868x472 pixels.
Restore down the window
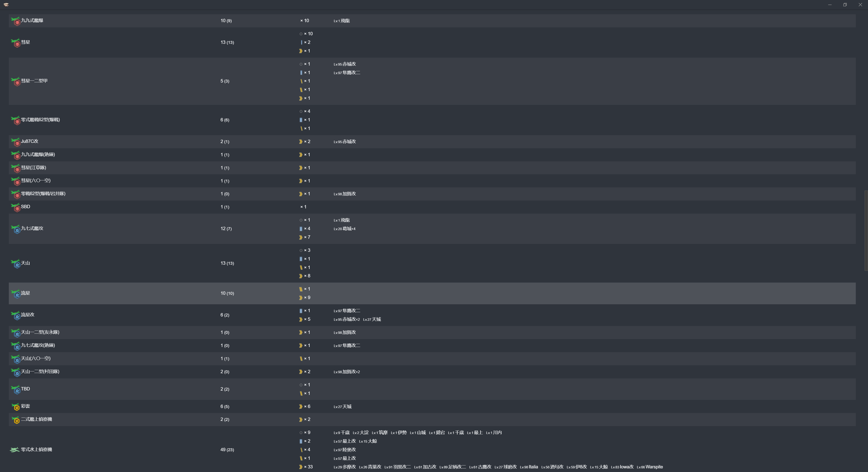(845, 5)
